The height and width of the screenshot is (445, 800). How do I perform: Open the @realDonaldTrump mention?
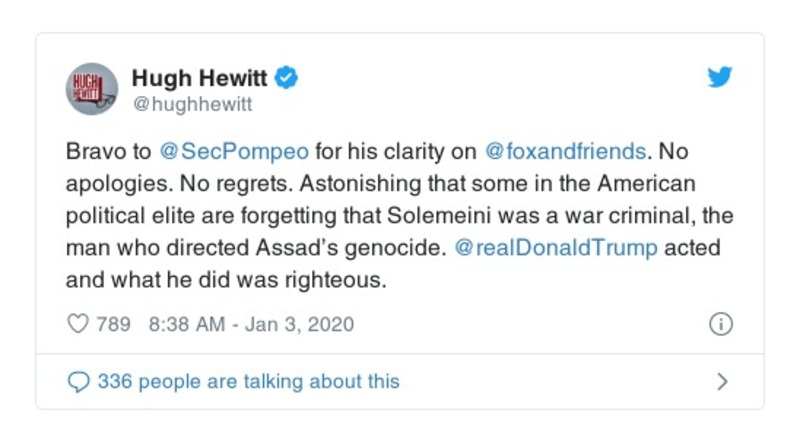tap(558, 248)
